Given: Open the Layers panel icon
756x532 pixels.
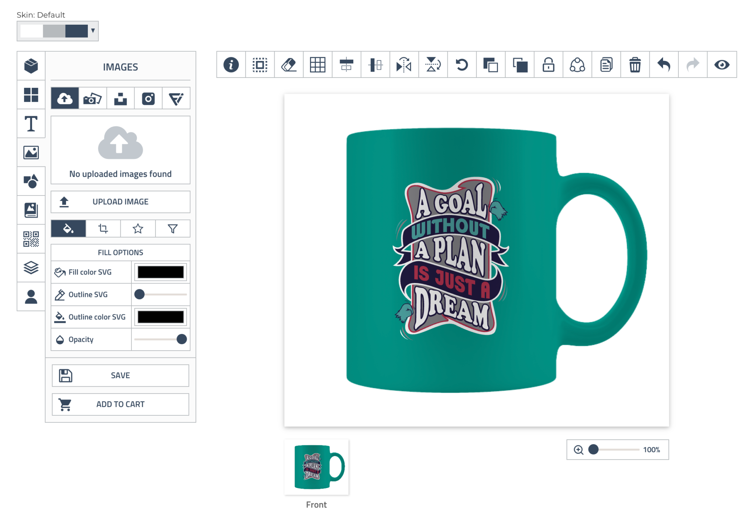Looking at the screenshot, I should click(x=31, y=268).
